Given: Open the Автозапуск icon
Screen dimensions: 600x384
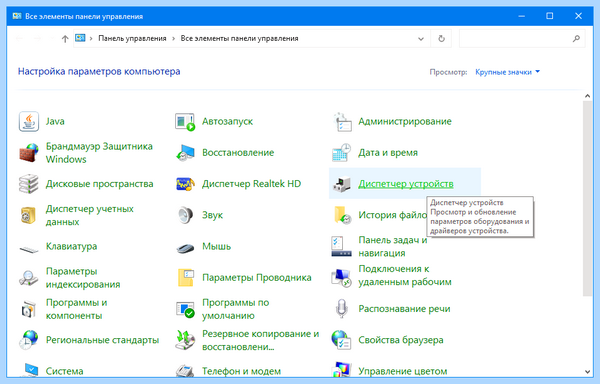Looking at the screenshot, I should (185, 122).
